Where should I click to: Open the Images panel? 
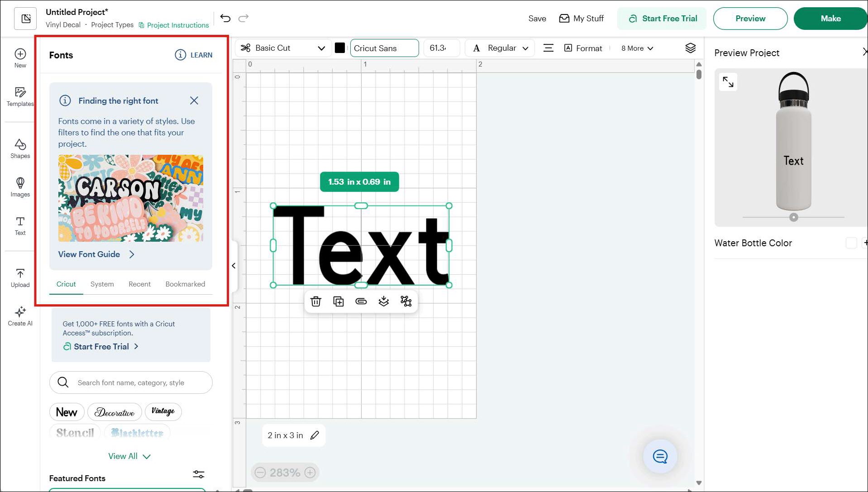point(20,187)
